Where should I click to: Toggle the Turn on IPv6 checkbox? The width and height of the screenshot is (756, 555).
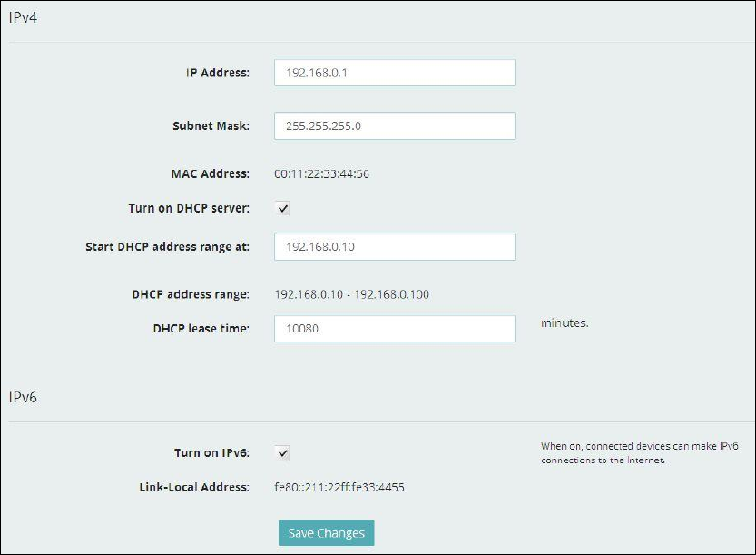click(x=283, y=452)
